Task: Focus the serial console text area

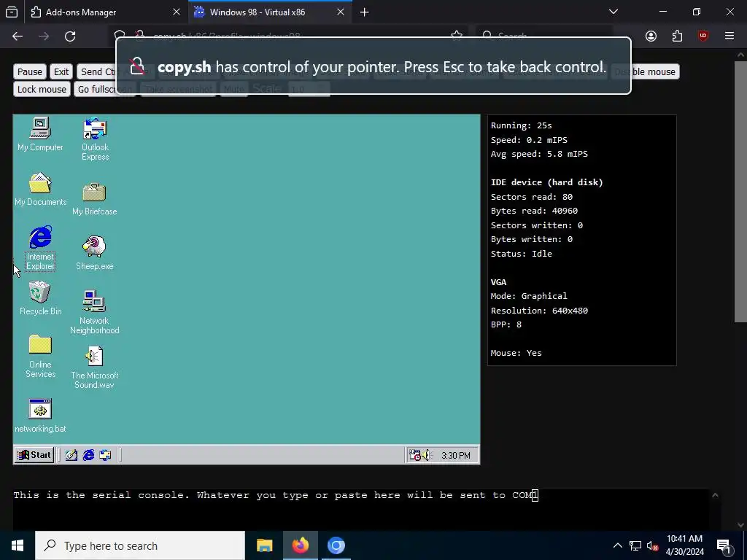Action: 360,510
